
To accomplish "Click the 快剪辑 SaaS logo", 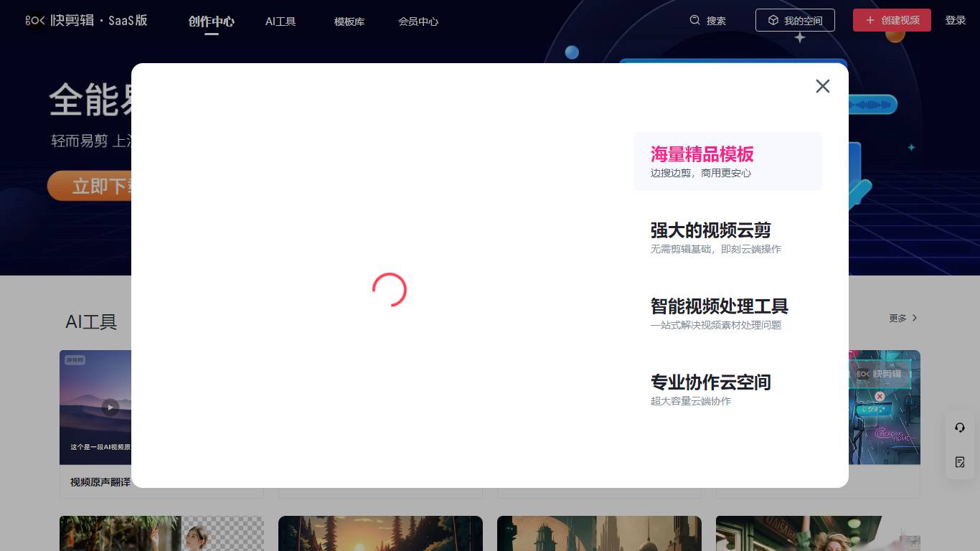I will tap(86, 20).
